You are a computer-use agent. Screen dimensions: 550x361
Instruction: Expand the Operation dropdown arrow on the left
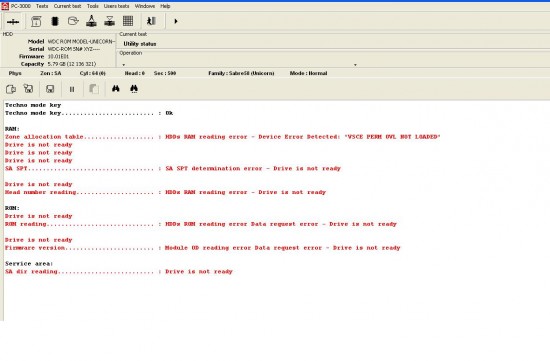123,65
